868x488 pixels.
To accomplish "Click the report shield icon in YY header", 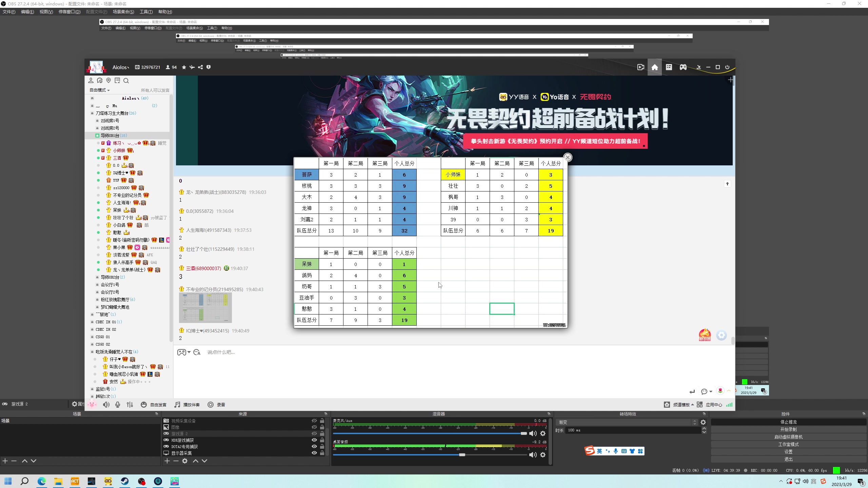I will [x=209, y=67].
